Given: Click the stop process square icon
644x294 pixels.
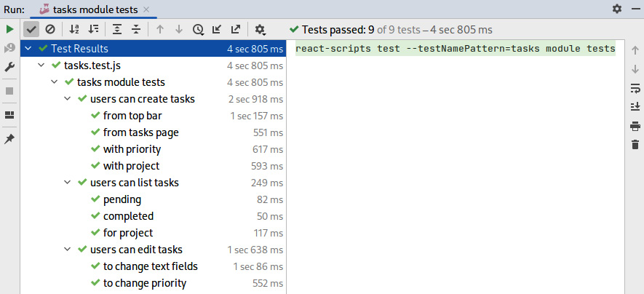Looking at the screenshot, I should click(x=10, y=91).
